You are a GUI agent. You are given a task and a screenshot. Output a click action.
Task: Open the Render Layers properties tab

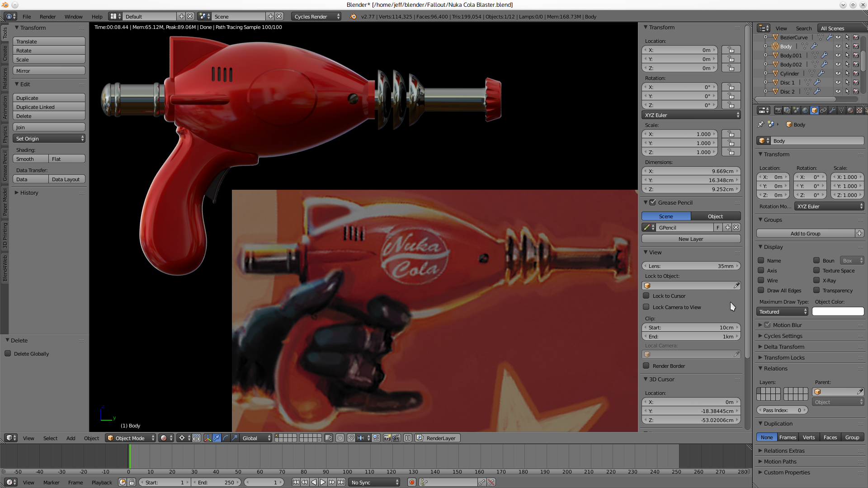click(x=787, y=110)
